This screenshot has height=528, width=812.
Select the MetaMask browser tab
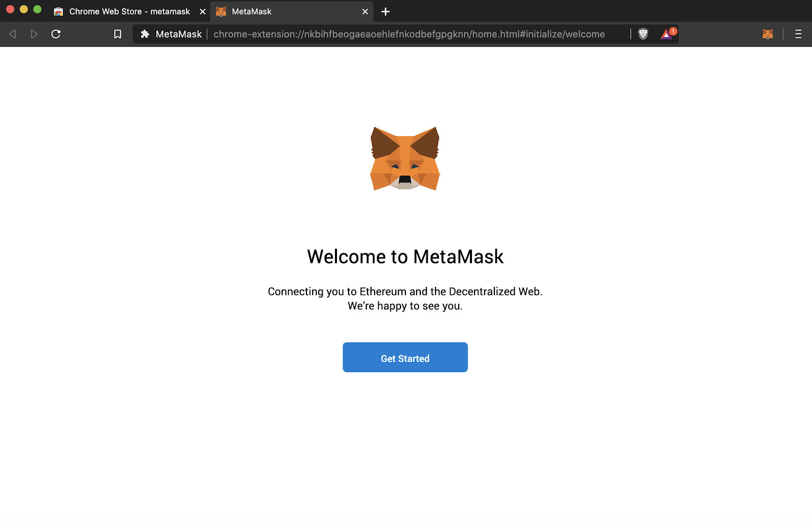pos(284,11)
